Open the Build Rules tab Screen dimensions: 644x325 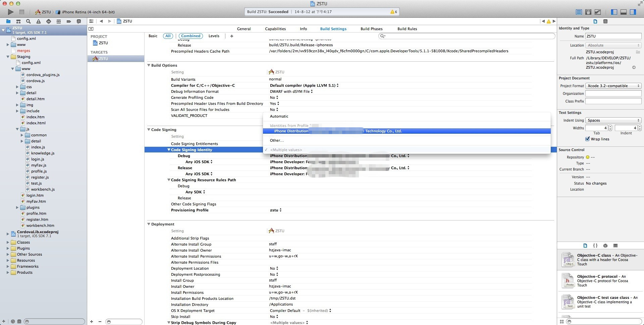tap(407, 29)
